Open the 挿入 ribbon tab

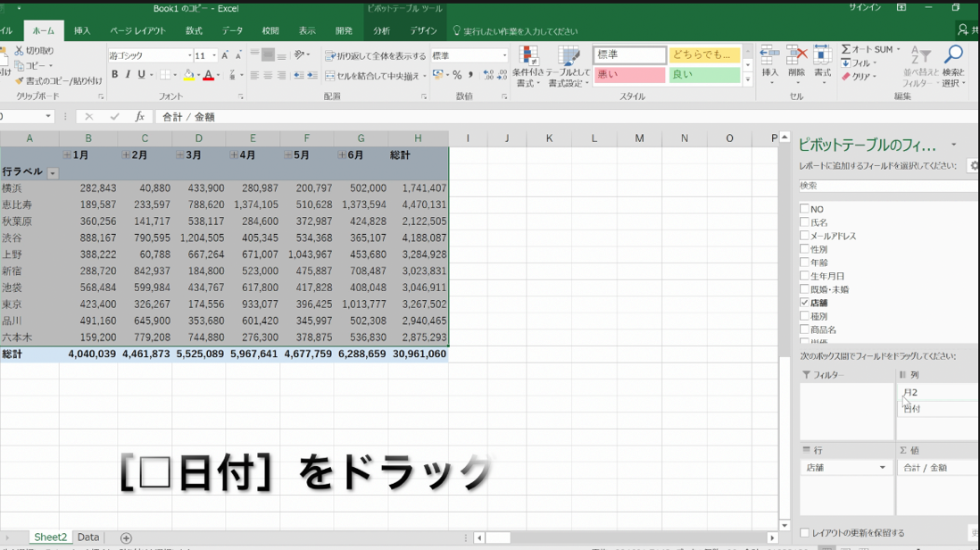82,30
